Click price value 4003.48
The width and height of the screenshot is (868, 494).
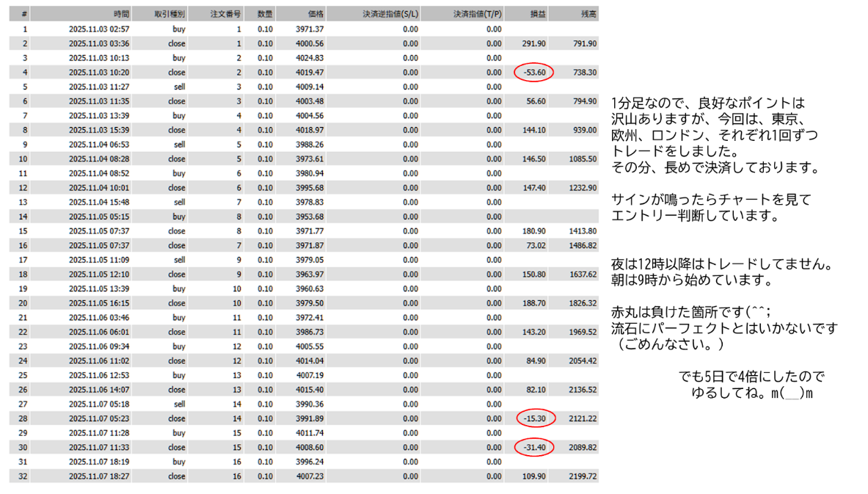coord(310,101)
